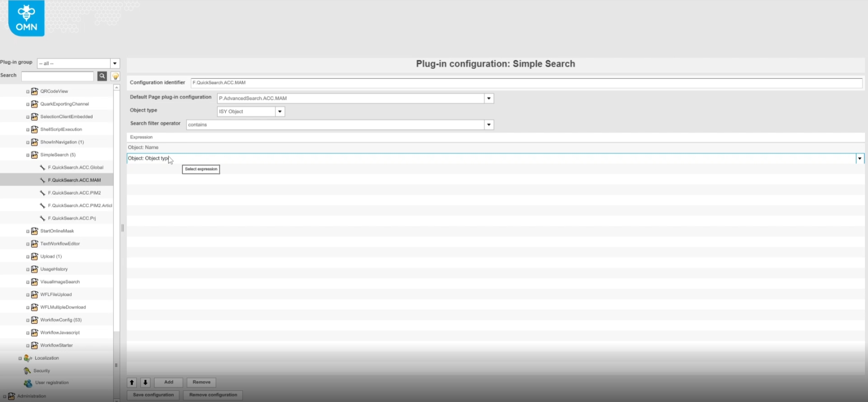868x402 pixels.
Task: Click the Remove configuration button
Action: tap(213, 395)
